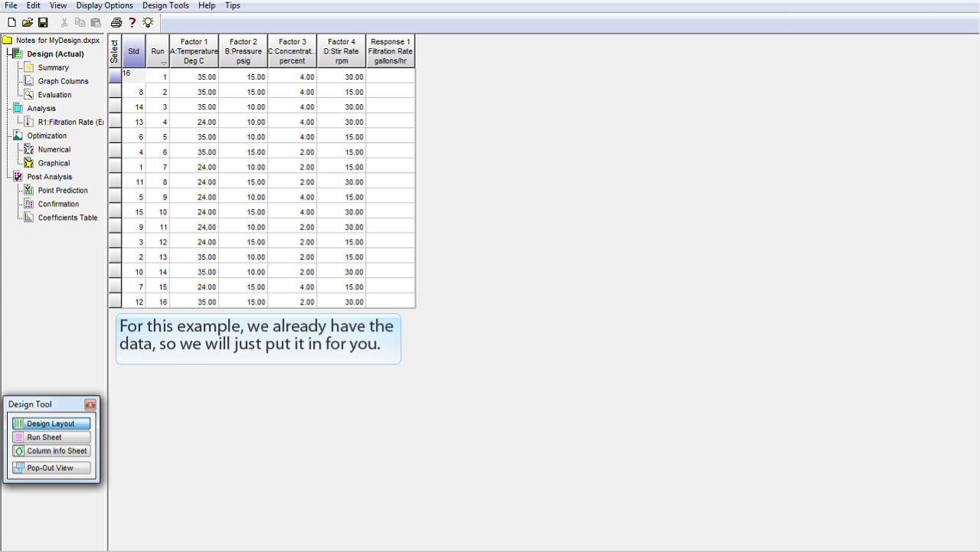Image resolution: width=980 pixels, height=552 pixels.
Task: Click the Column Info Sheet button
Action: [x=51, y=451]
